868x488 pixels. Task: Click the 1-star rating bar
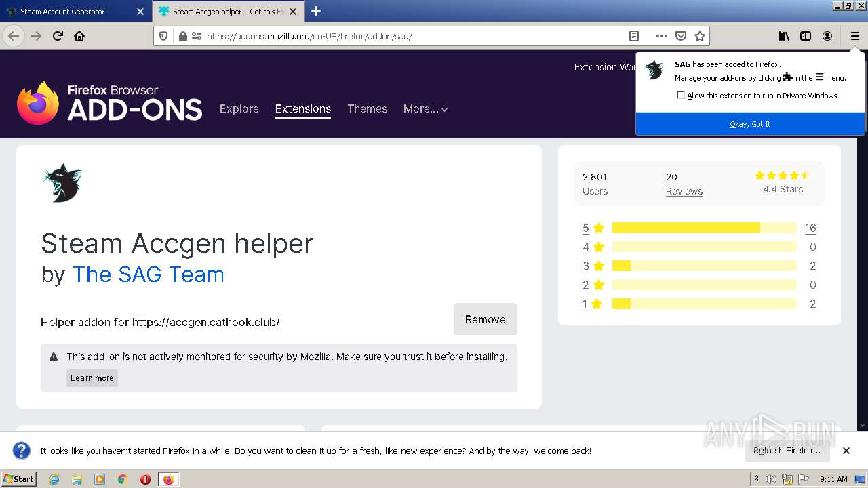click(704, 304)
